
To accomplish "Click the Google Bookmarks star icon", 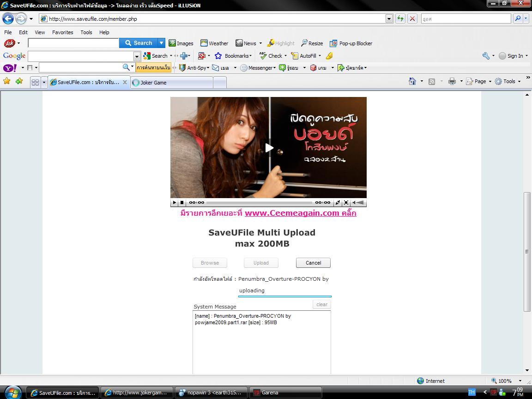I will [218, 55].
